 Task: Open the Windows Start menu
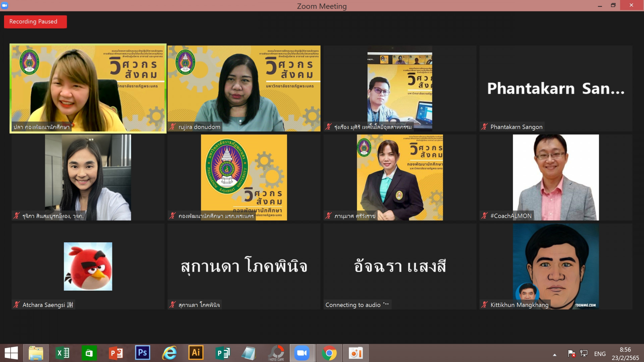(11, 353)
